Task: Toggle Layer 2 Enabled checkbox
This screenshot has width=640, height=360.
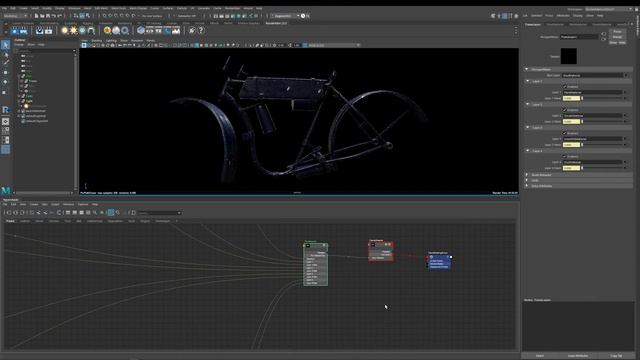Action: point(565,110)
